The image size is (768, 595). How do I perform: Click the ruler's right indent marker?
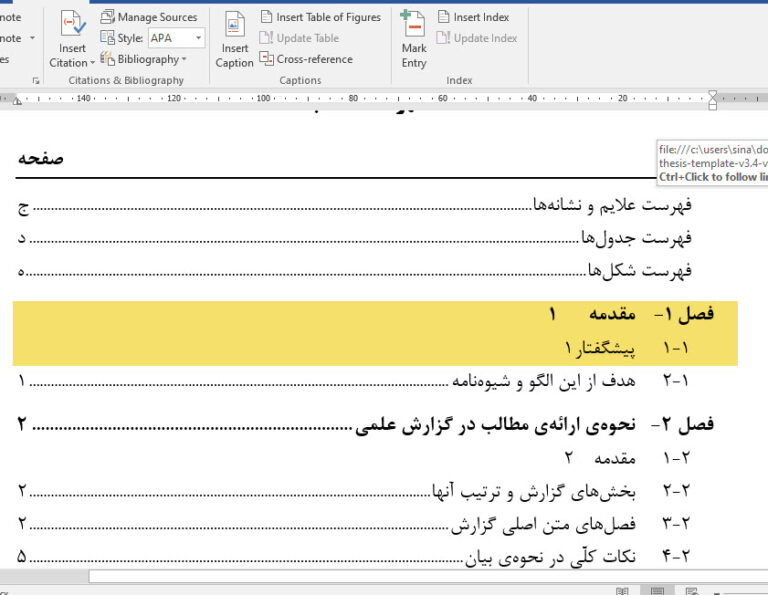tap(713, 100)
